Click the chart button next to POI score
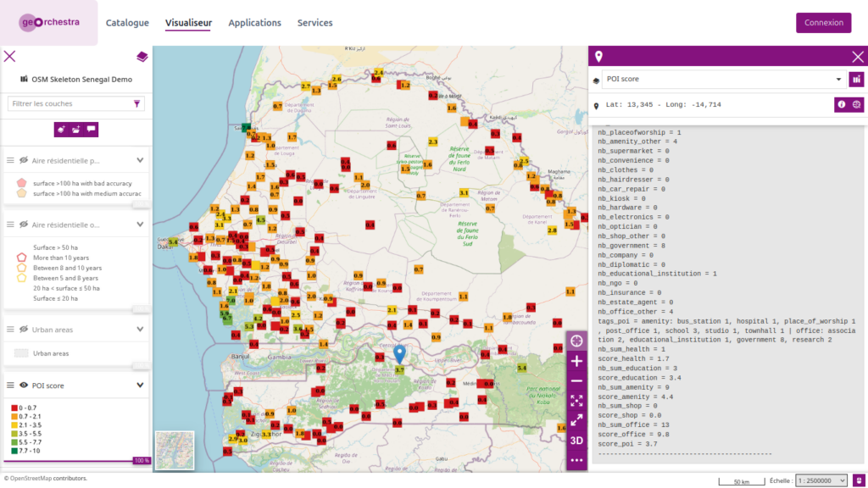 tap(856, 79)
